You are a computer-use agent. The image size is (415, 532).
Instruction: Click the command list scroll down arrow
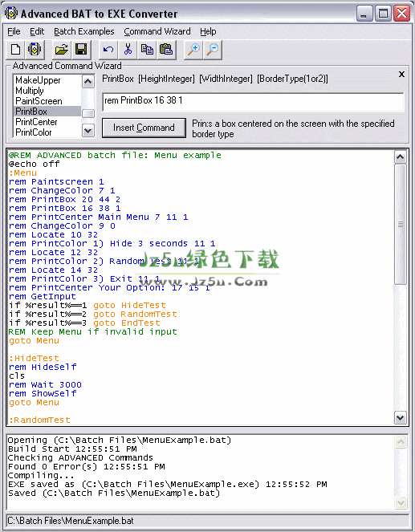click(x=88, y=131)
